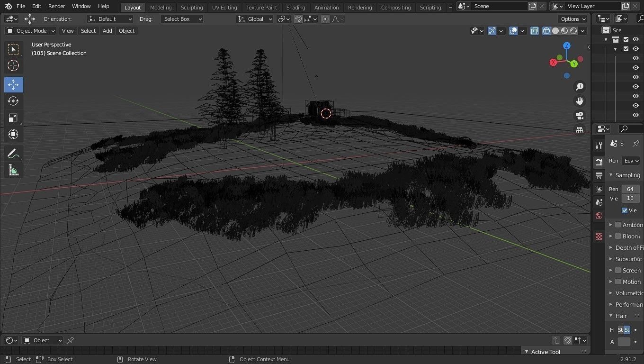Open the File menu
Screen dimensions: 644x364
pos(21,6)
